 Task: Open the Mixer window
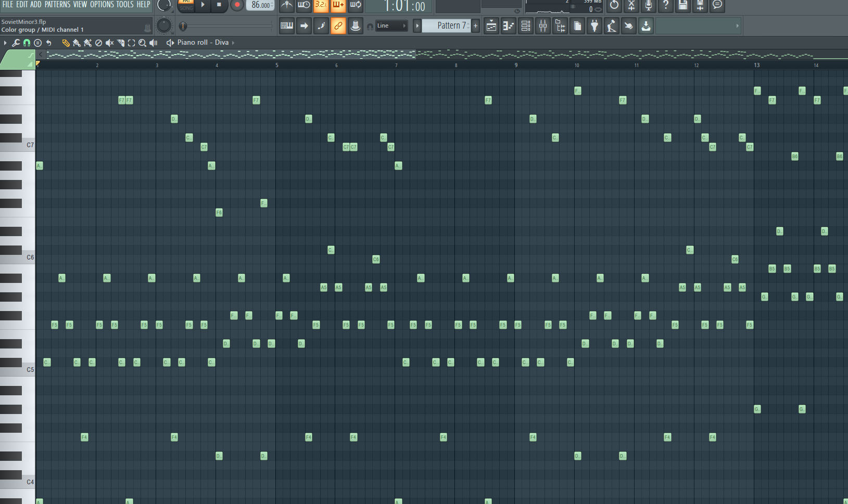(543, 25)
